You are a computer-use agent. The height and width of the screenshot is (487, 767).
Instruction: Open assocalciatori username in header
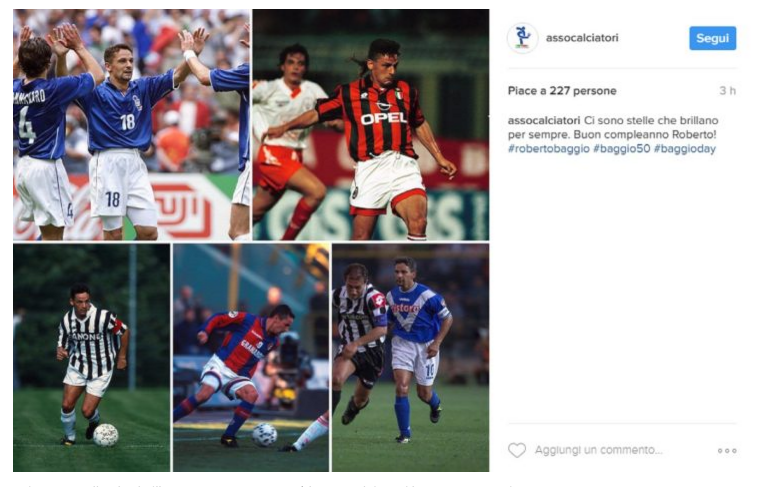[582, 38]
